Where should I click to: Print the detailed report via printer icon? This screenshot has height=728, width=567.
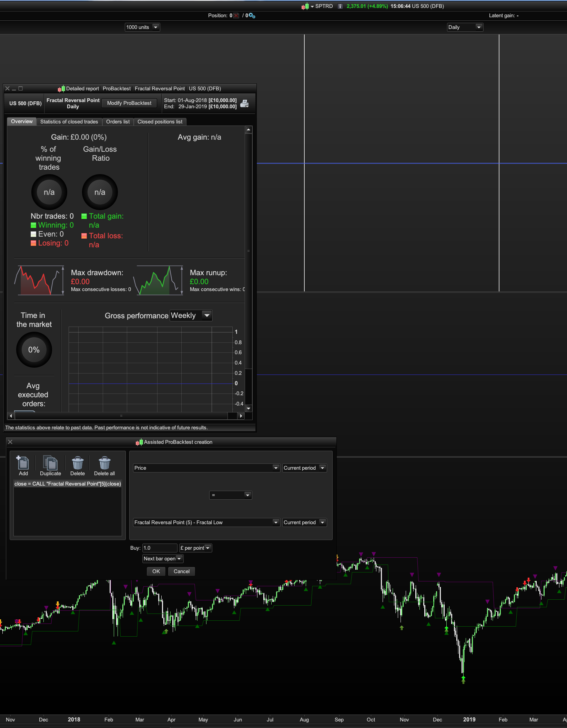[x=244, y=103]
